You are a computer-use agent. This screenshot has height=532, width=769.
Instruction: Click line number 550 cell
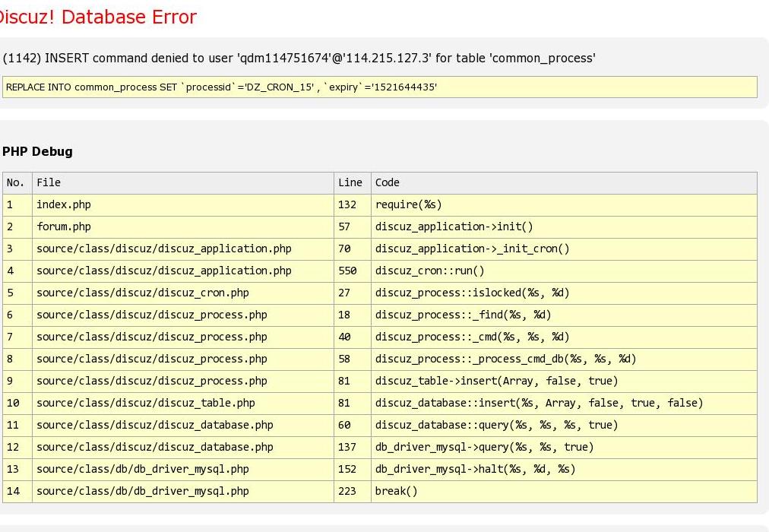(x=352, y=271)
